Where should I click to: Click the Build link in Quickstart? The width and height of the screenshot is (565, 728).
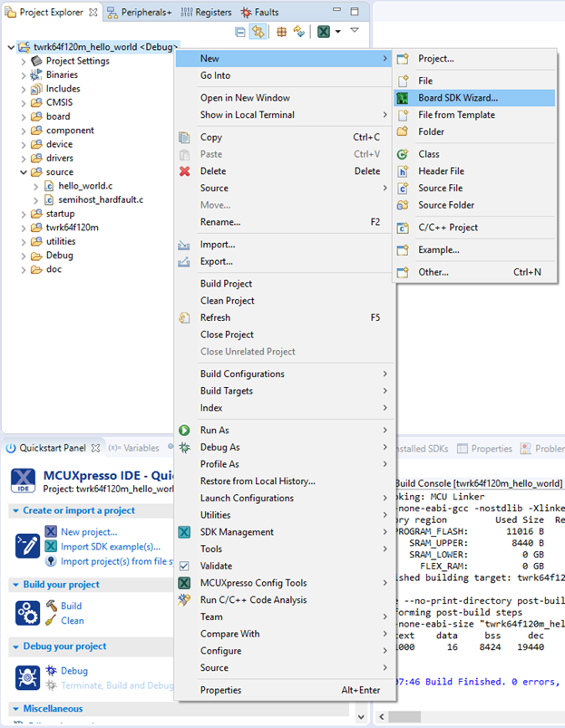click(71, 606)
